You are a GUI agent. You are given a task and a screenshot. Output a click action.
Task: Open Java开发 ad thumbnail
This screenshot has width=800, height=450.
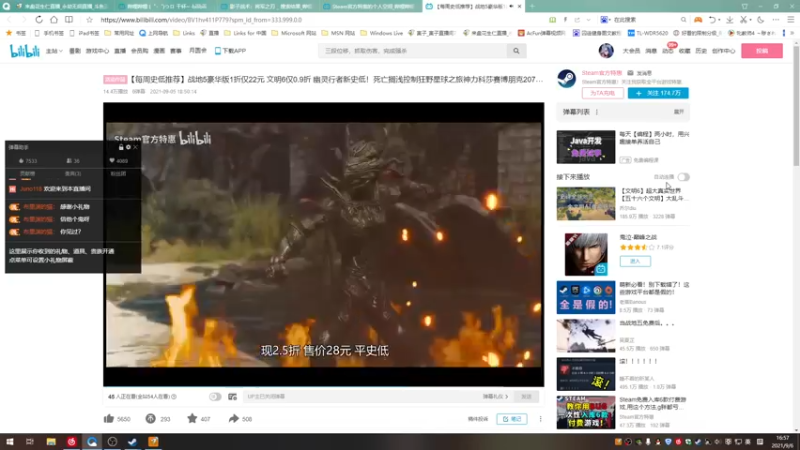coord(586,147)
